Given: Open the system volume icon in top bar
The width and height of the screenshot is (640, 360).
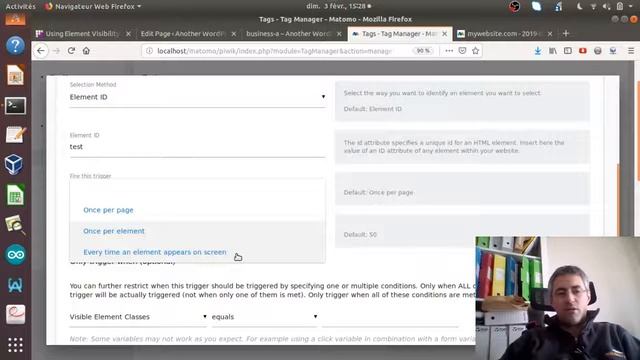Looking at the screenshot, I should click(x=607, y=7).
